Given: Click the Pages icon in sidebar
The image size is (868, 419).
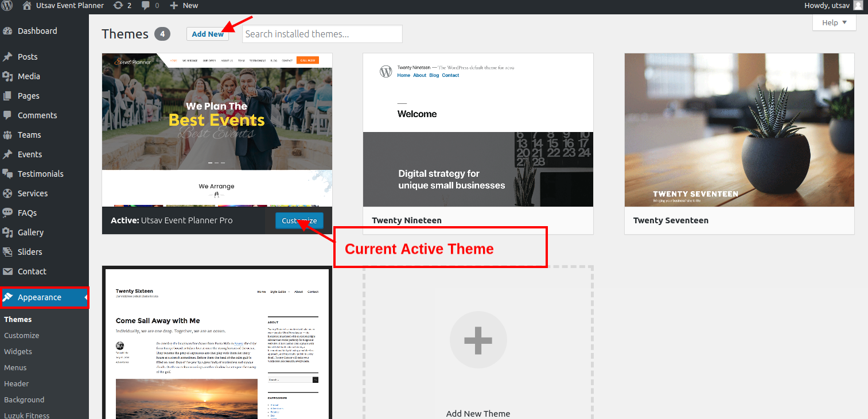Looking at the screenshot, I should (7, 96).
